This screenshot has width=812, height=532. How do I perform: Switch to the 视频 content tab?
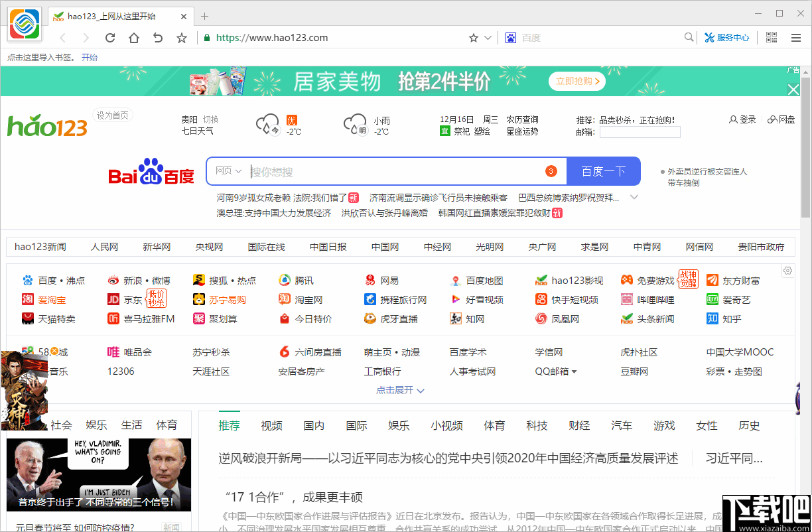271,425
